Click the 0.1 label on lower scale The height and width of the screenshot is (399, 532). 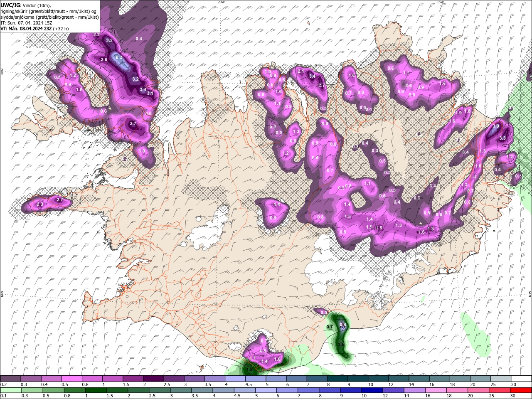pos(3,396)
